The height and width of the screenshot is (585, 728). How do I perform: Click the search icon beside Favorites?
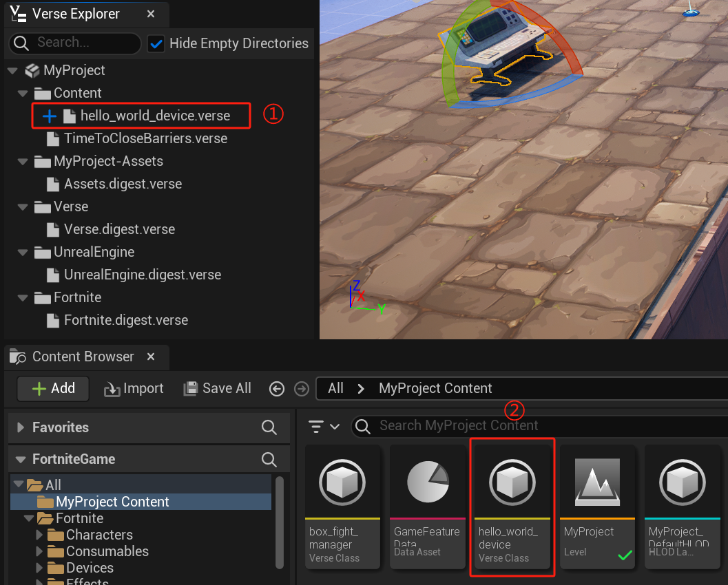tap(269, 427)
